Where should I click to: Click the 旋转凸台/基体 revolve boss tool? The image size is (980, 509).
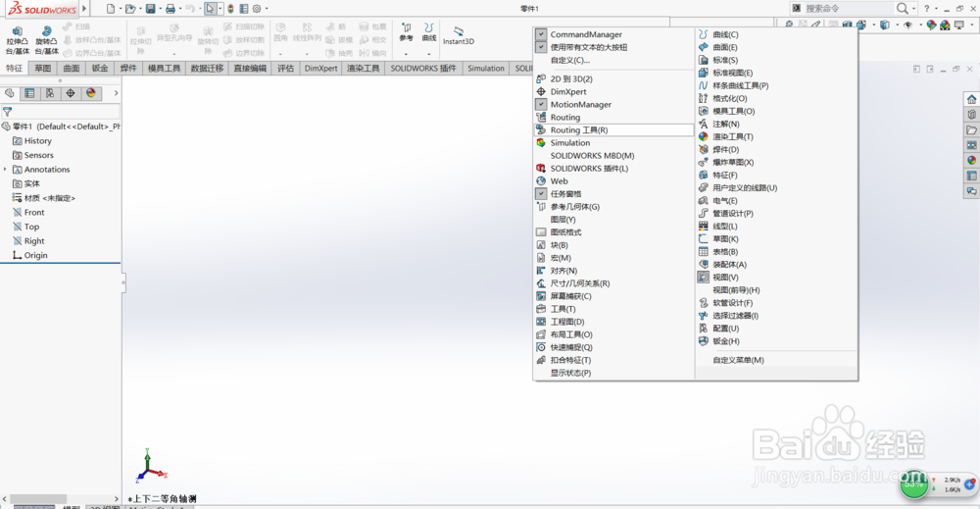(x=46, y=39)
